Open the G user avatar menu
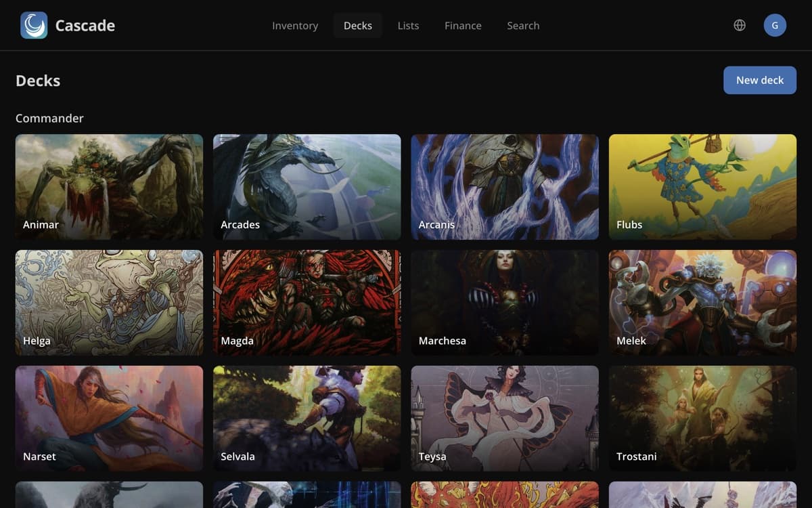This screenshot has width=812, height=508. [775, 25]
